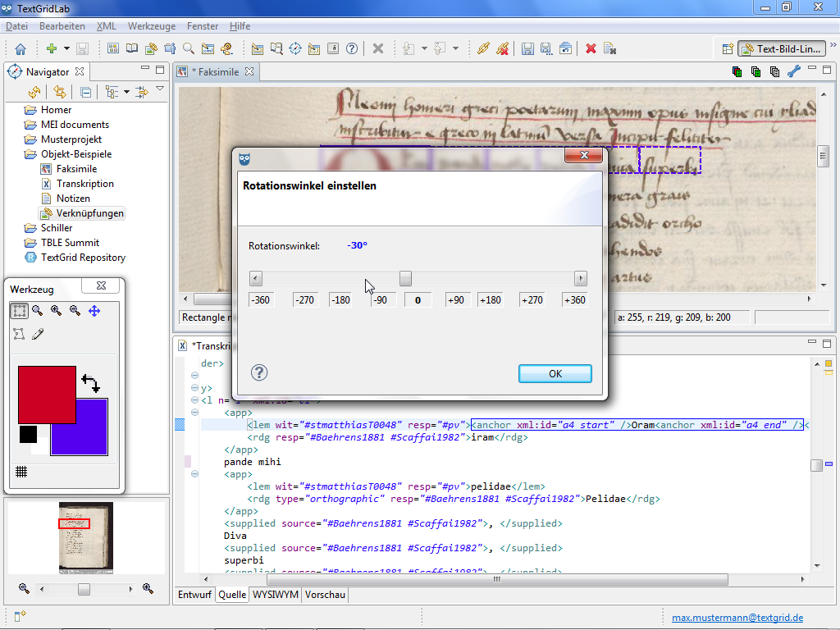Toggle the grid icon in Werkzeug panel

tap(22, 471)
